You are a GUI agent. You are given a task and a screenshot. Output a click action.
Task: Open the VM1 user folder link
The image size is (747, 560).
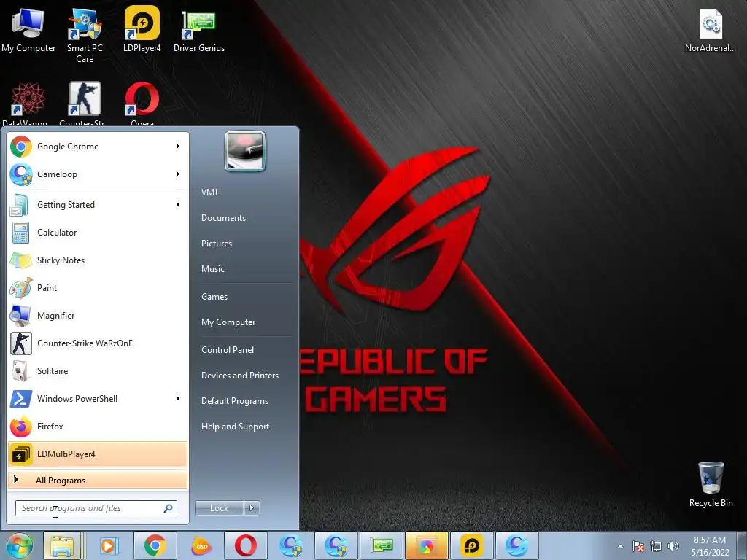point(209,192)
